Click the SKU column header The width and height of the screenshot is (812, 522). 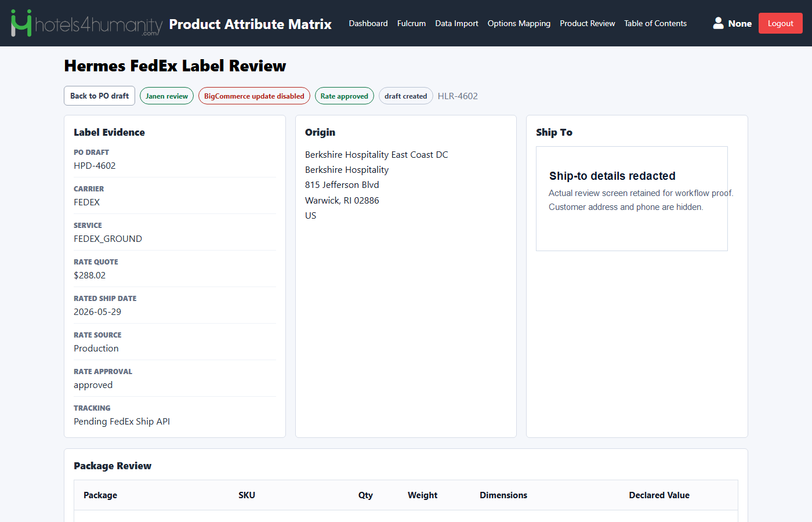point(246,495)
